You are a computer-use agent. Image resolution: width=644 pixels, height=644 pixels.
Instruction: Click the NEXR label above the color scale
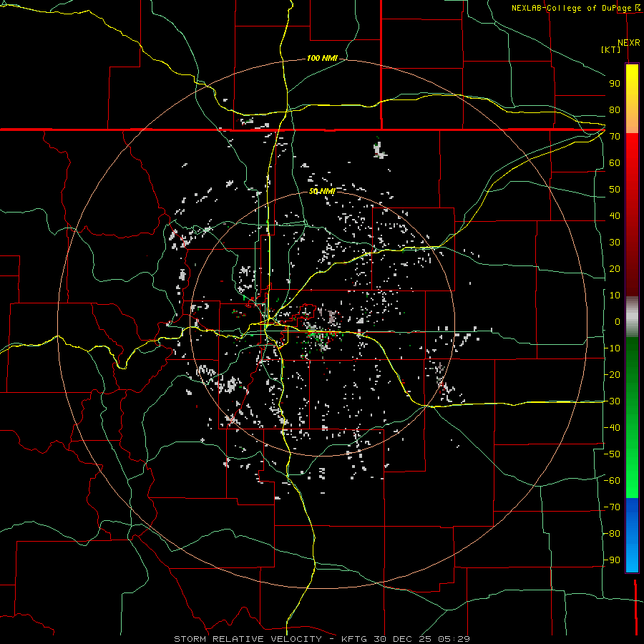point(629,43)
